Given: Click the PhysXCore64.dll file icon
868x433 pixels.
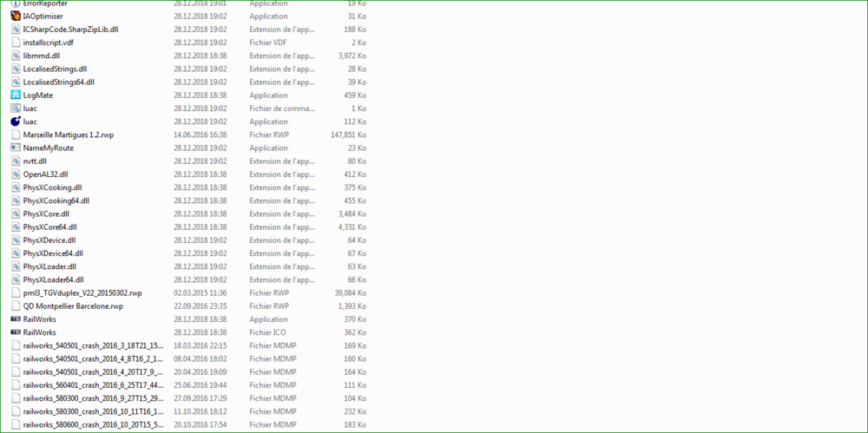Looking at the screenshot, I should tap(16, 227).
